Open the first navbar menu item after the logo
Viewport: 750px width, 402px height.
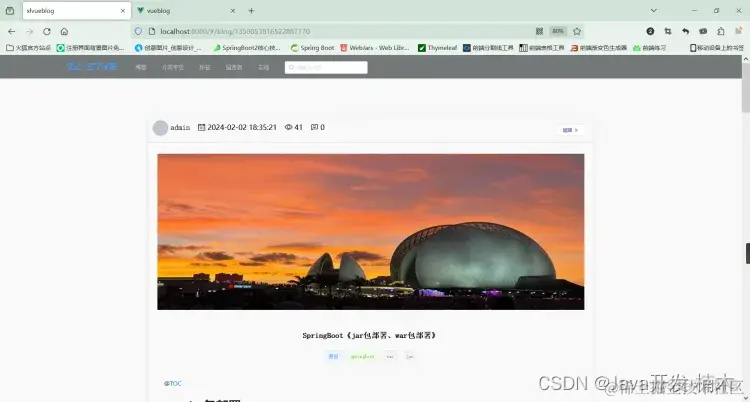141,67
